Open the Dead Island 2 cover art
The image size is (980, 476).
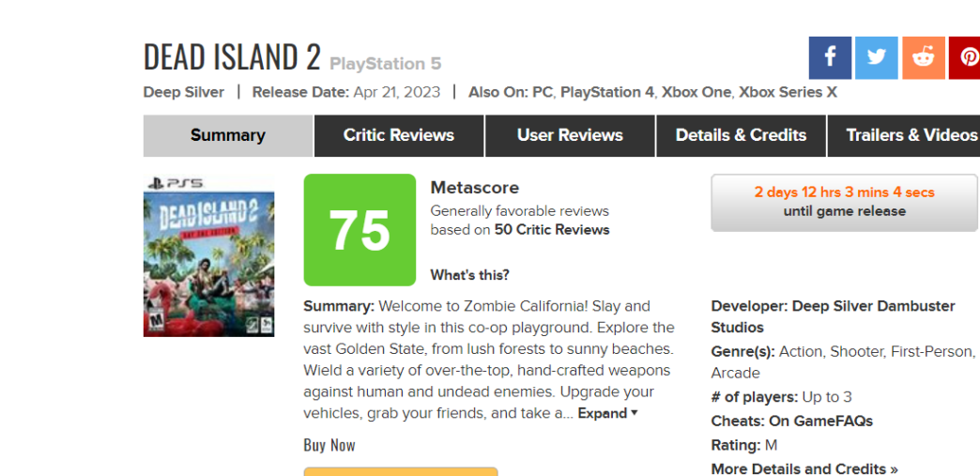point(208,254)
